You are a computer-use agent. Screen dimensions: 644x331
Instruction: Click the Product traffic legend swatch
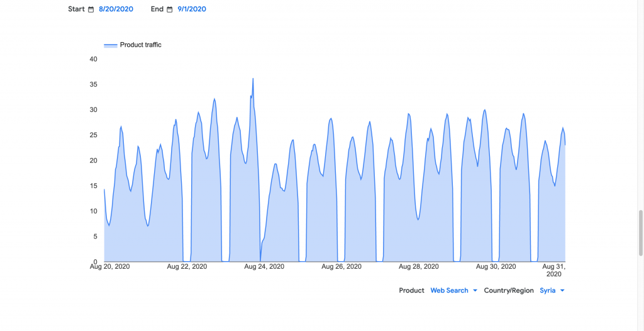111,45
